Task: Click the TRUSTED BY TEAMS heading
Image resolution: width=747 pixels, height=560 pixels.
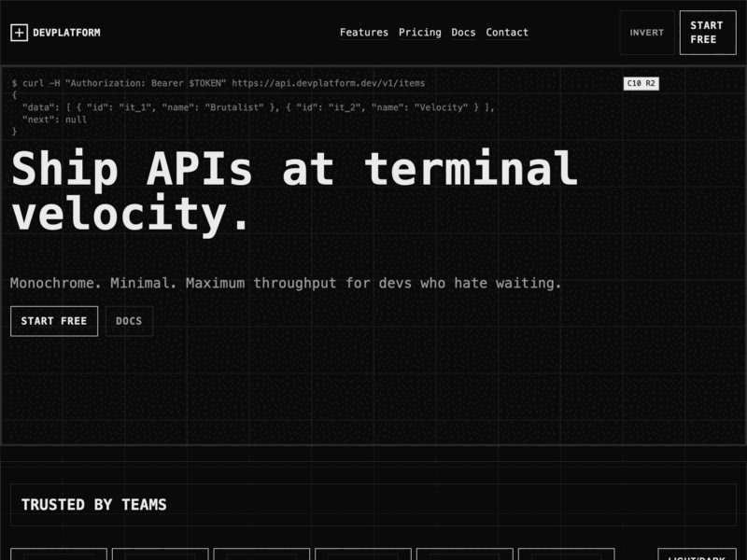Action: [94, 505]
